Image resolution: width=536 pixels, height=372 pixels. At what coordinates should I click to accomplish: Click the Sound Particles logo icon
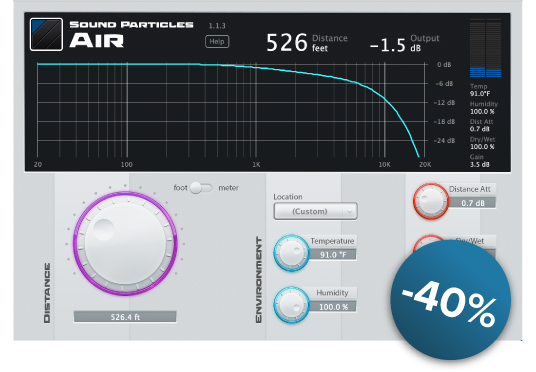pyautogui.click(x=46, y=35)
